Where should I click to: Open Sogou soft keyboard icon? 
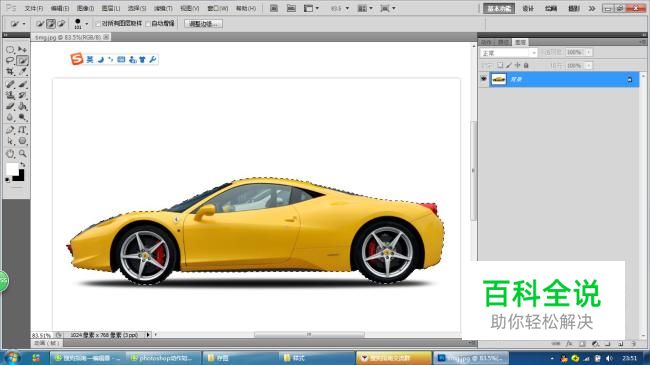(x=121, y=60)
